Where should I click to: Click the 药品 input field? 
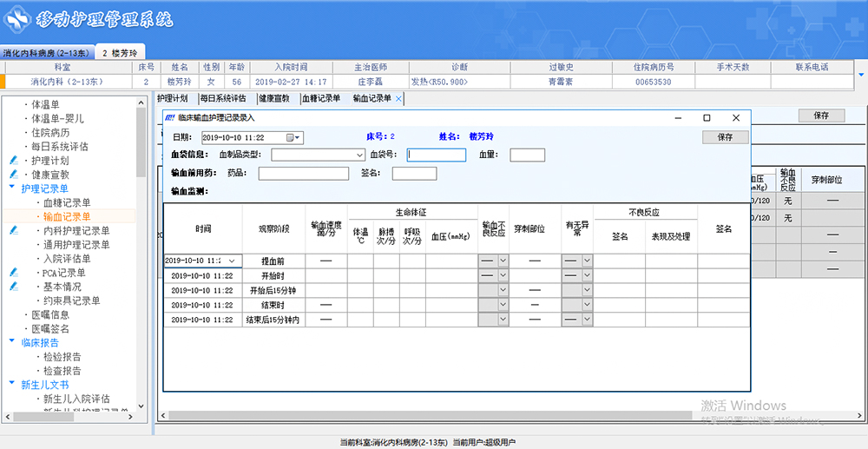(303, 174)
